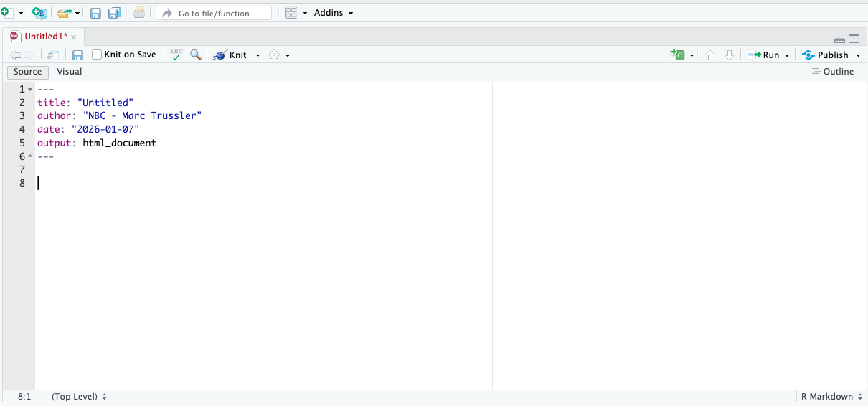Save the current document from editor toolbar
The image size is (868, 406).
(x=77, y=55)
